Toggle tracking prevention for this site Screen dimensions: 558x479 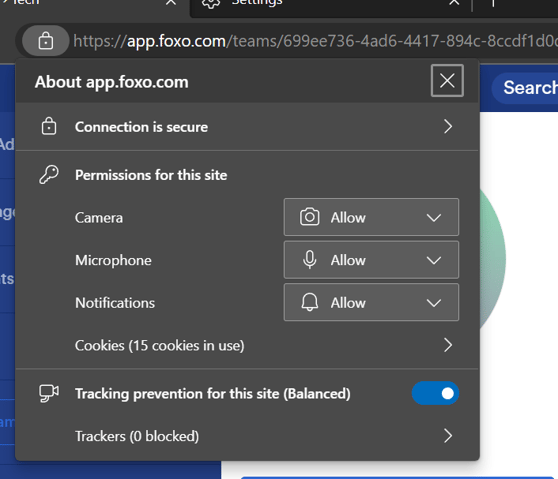[435, 393]
